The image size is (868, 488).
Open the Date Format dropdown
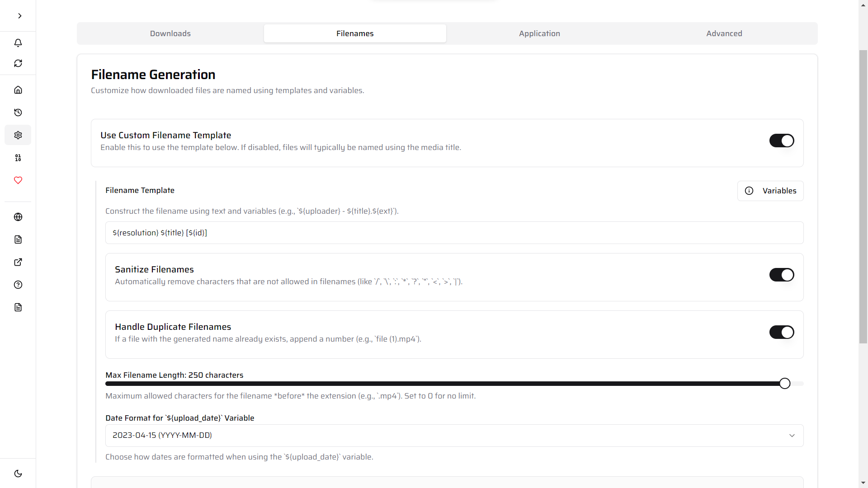(x=454, y=435)
